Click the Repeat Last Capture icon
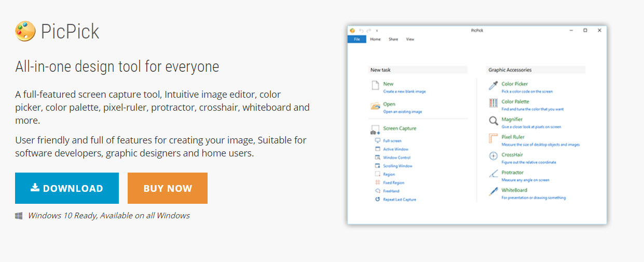This screenshot has height=262, width=644. coord(378,199)
